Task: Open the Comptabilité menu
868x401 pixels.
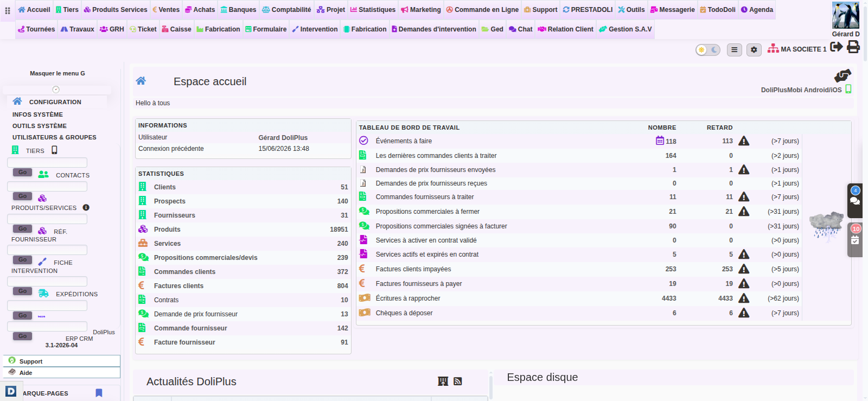Action: pos(286,10)
